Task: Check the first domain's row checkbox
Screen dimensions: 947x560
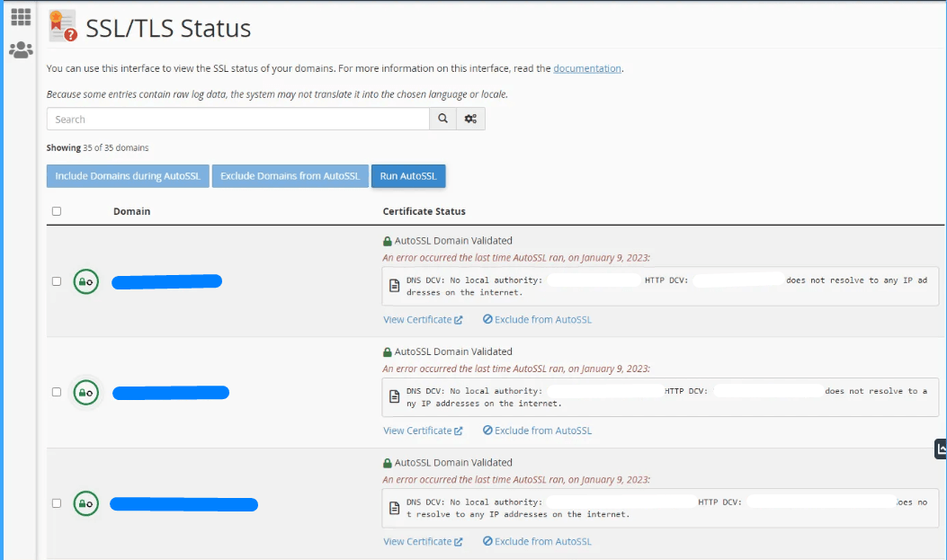Action: point(56,280)
